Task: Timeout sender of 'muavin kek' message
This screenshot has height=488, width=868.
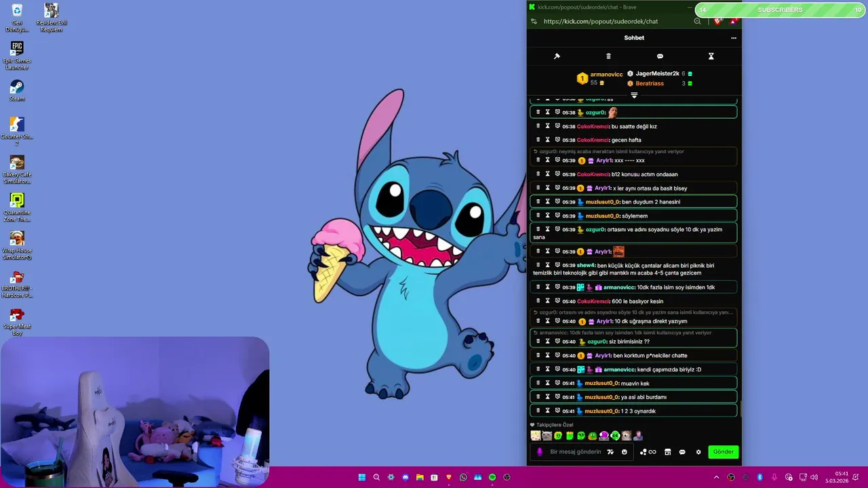Action: pyautogui.click(x=548, y=383)
